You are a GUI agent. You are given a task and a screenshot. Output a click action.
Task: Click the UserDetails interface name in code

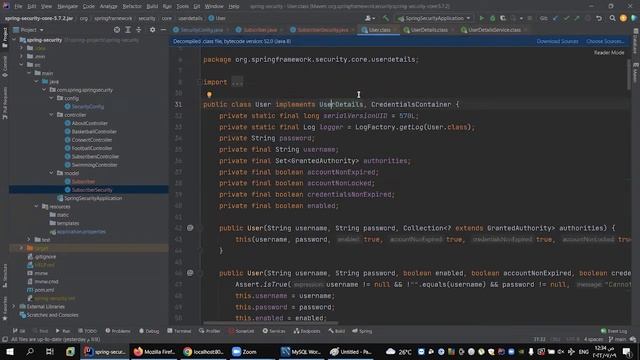click(x=341, y=104)
